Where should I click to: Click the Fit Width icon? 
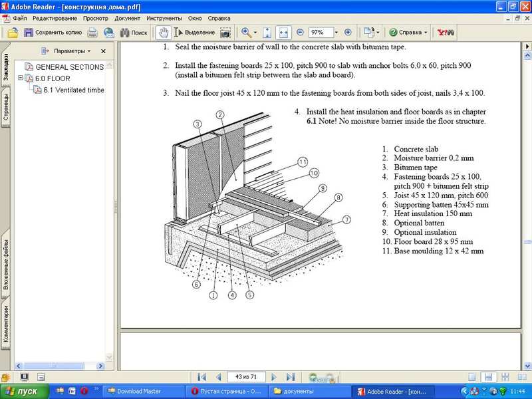point(283,32)
